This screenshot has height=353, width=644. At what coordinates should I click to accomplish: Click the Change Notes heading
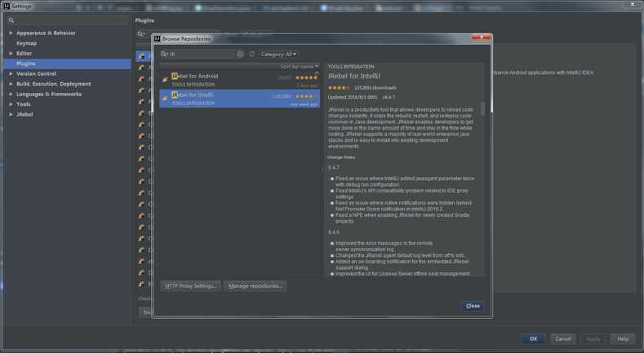tap(341, 157)
